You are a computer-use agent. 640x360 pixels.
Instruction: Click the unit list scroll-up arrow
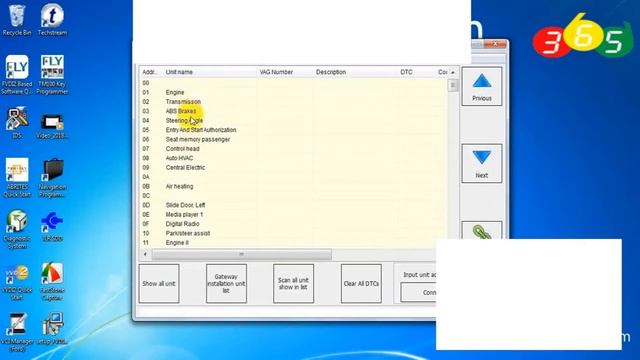(x=453, y=72)
